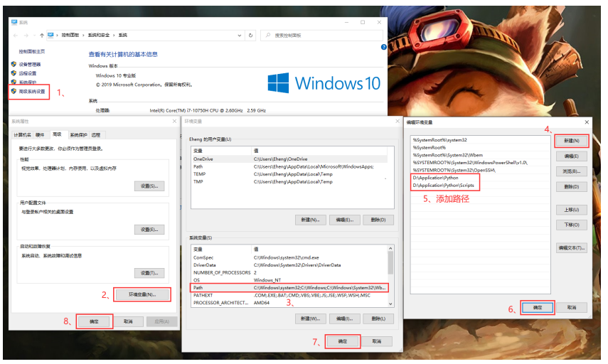The image size is (608, 364).
Task: Click the 搜索控制面板 search field
Action: coord(322,36)
